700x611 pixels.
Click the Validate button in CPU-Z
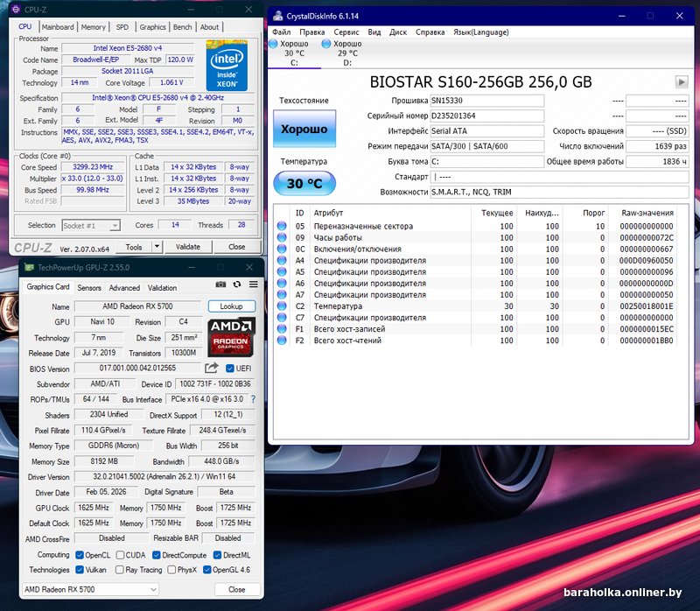point(188,247)
